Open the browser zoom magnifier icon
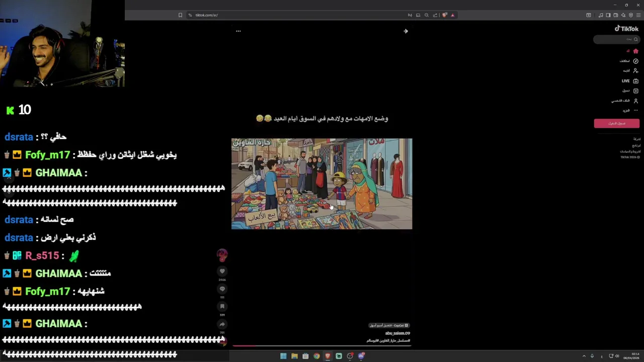 [x=427, y=15]
